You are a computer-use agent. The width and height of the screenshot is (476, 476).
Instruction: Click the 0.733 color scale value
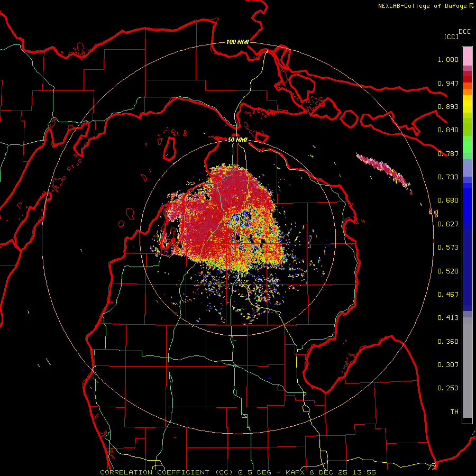[x=448, y=177]
